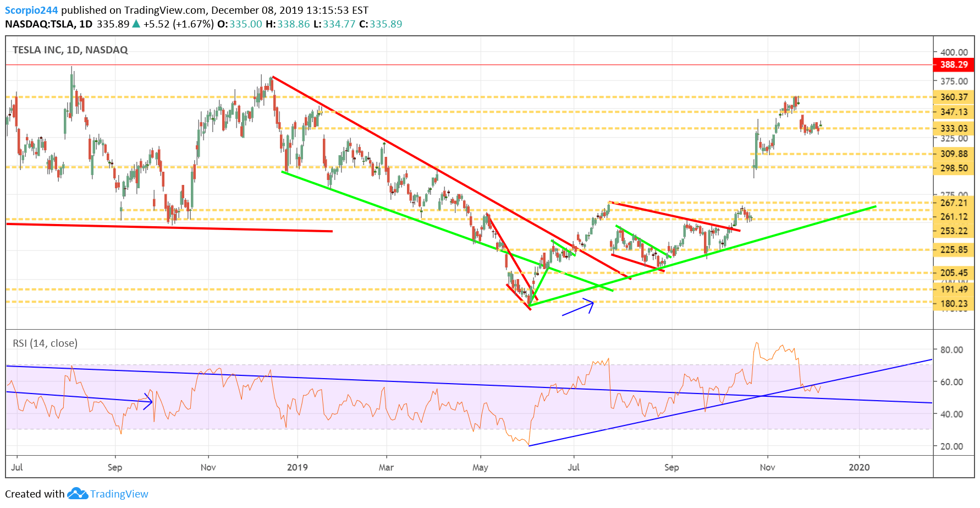This screenshot has height=508, width=980.
Task: Select the 253.22 price level label
Action: [x=954, y=231]
